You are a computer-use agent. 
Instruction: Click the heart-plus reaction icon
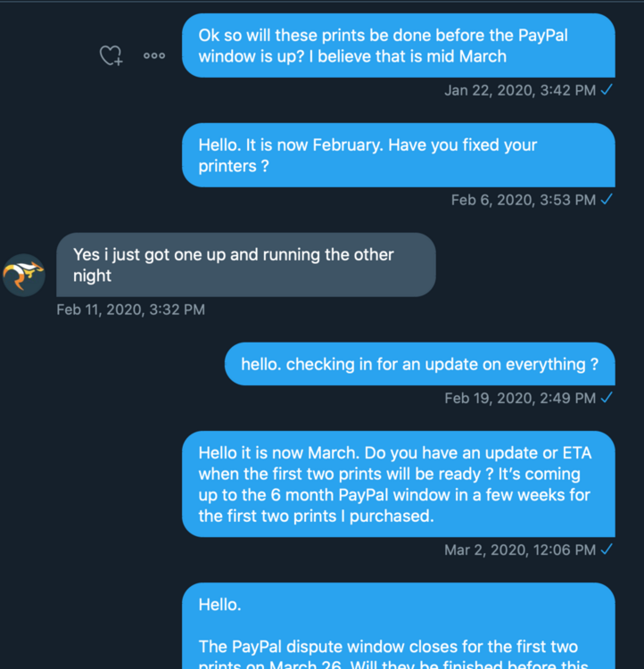pyautogui.click(x=111, y=56)
